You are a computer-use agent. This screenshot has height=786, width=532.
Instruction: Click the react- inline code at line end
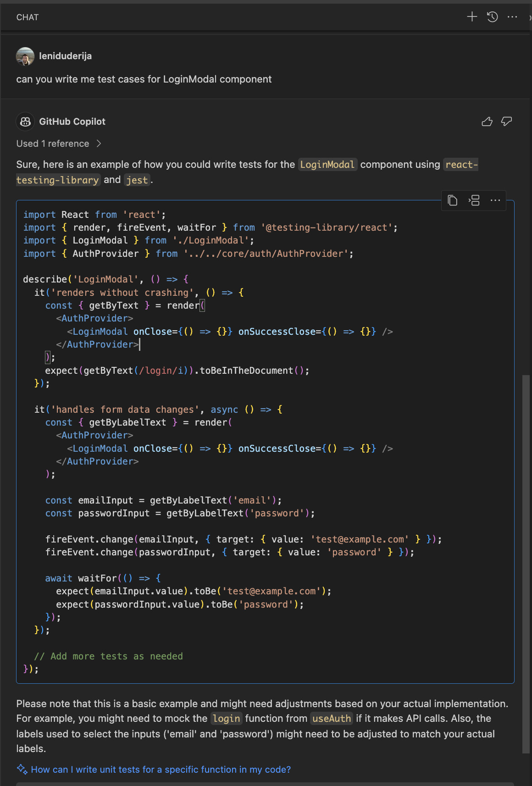(461, 165)
